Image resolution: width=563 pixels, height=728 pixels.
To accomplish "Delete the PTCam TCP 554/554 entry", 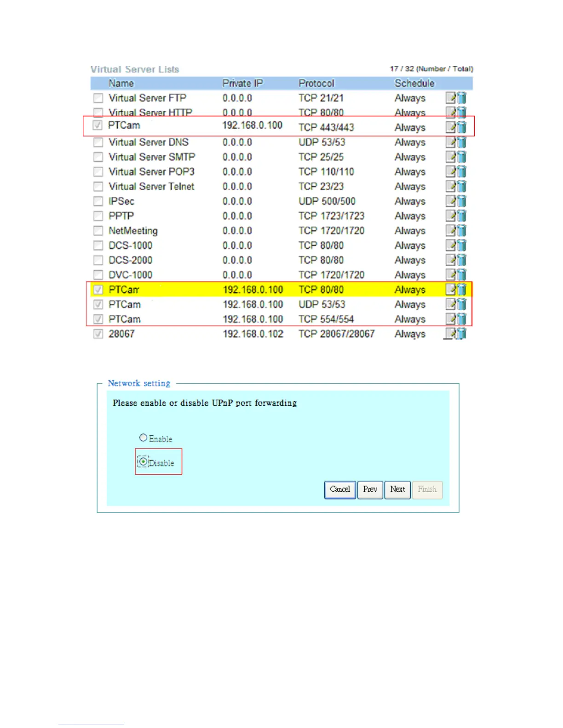I will point(461,319).
